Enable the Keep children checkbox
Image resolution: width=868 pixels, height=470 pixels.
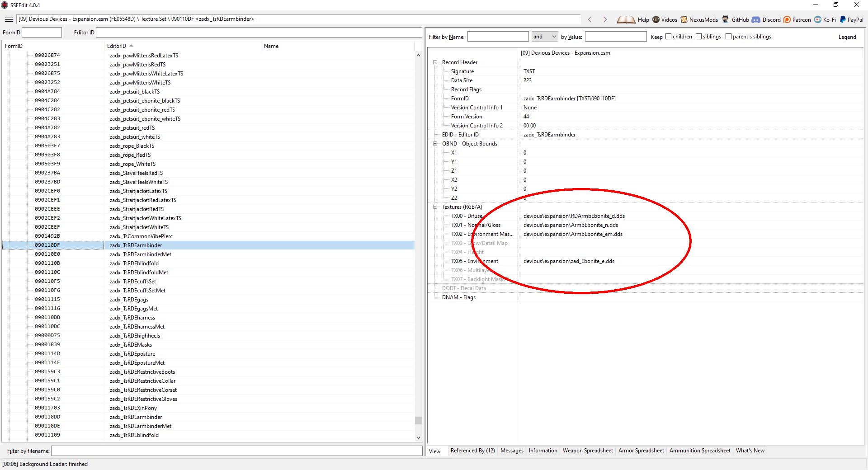pos(668,37)
